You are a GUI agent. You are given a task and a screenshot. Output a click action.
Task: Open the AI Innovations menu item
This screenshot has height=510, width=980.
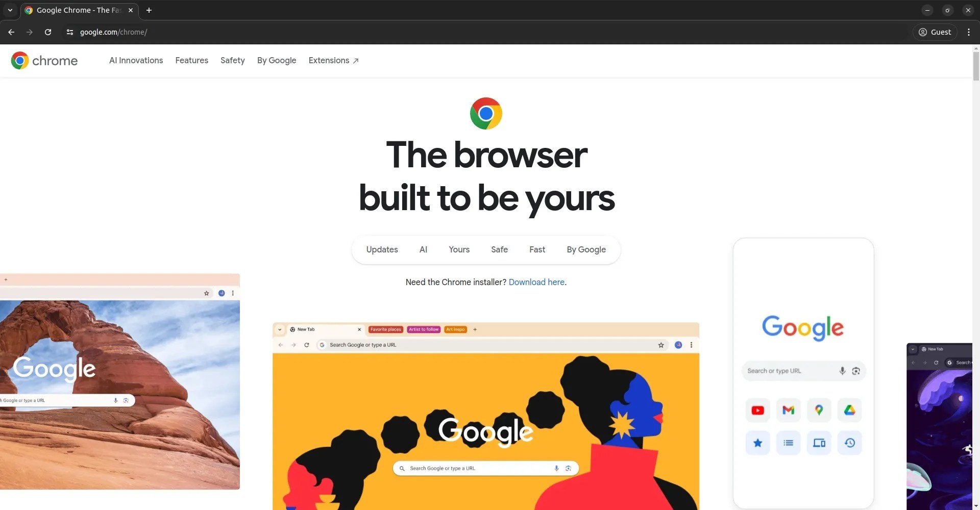pyautogui.click(x=136, y=61)
